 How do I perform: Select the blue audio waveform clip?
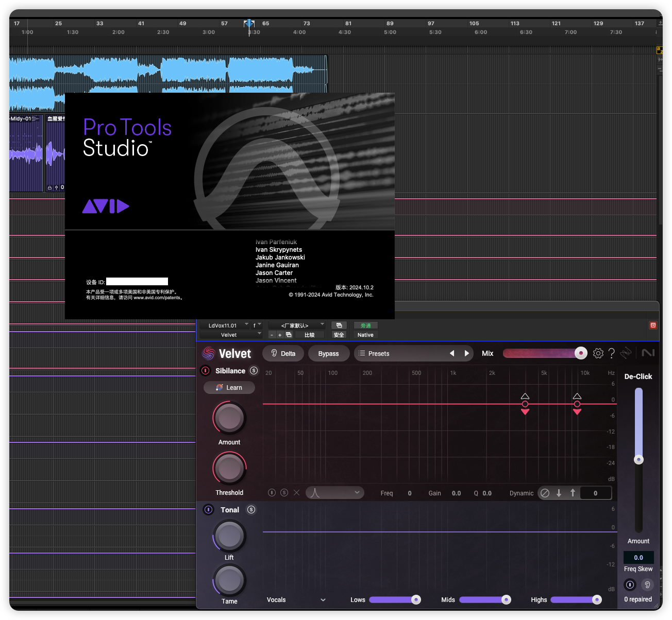(x=168, y=74)
